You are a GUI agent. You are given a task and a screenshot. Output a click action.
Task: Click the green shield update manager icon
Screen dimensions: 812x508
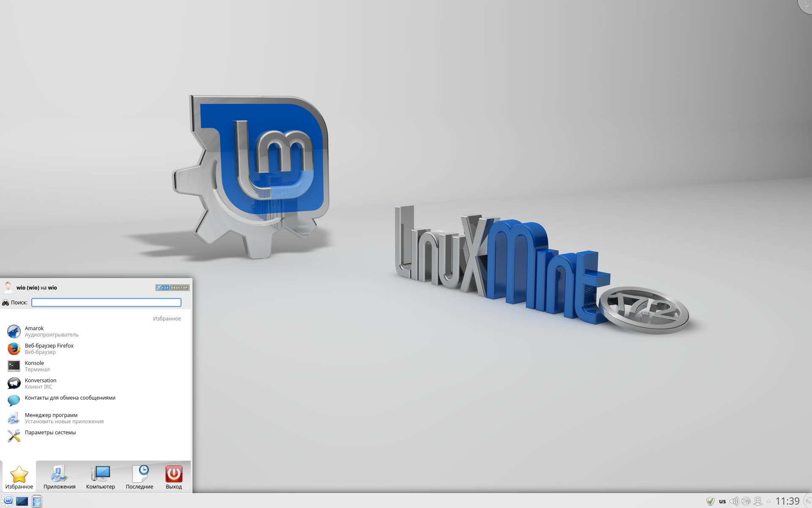[x=710, y=501]
